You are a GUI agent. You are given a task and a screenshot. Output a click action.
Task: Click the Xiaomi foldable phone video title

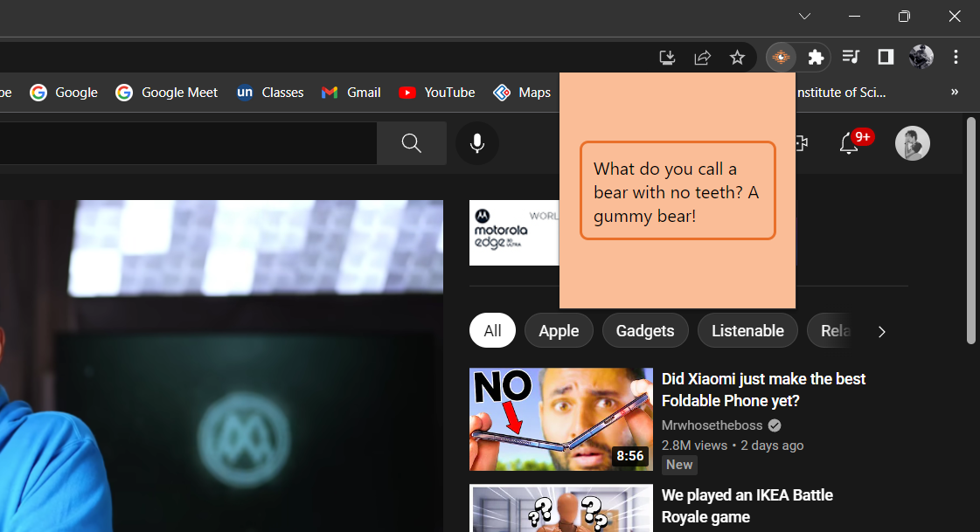[763, 390]
